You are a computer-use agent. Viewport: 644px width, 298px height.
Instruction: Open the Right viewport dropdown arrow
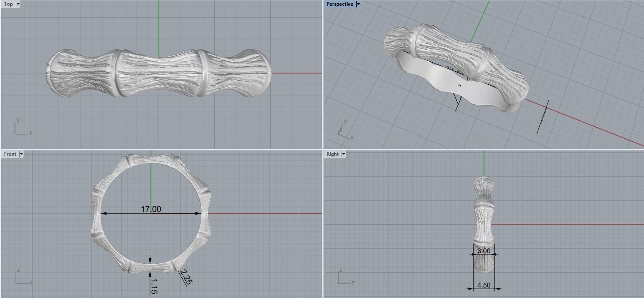click(344, 154)
